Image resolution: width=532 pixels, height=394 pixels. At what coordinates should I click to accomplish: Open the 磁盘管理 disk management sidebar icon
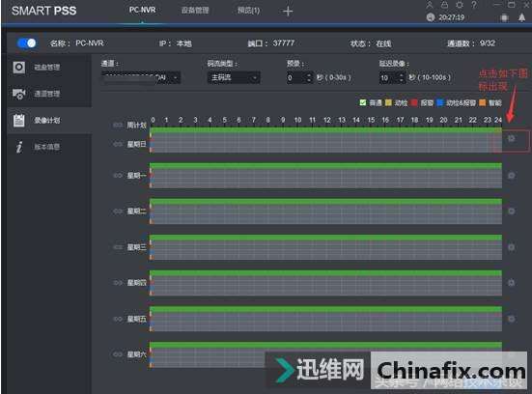pos(19,68)
